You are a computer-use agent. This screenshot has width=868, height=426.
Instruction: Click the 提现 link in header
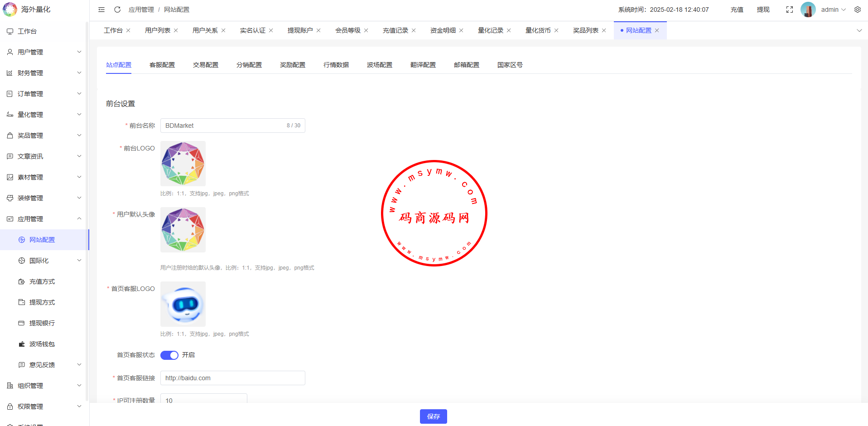[763, 10]
